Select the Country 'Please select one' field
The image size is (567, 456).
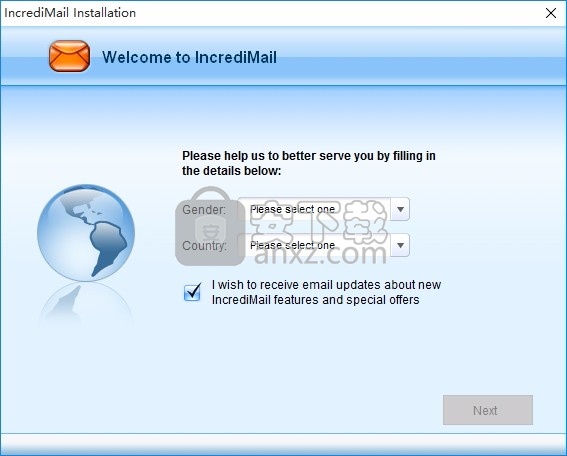coord(324,245)
